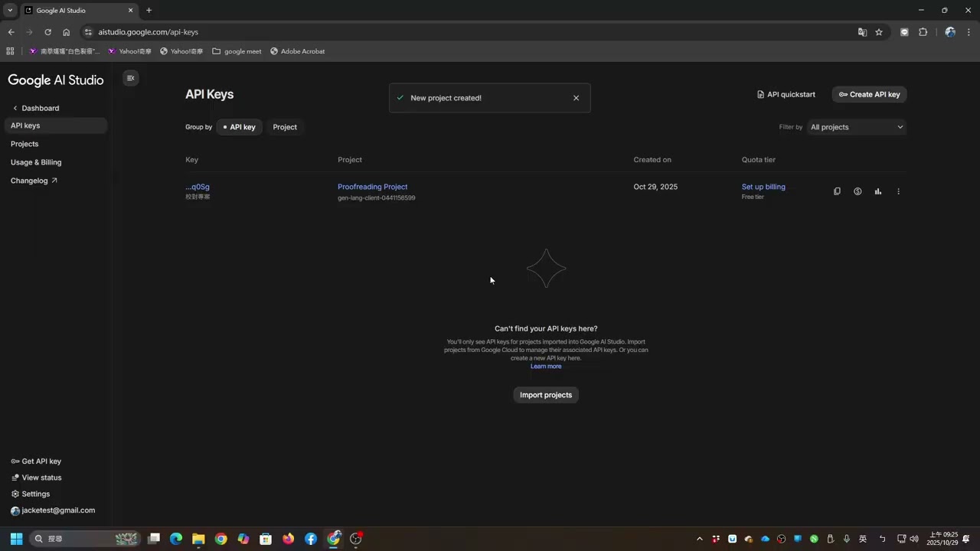The height and width of the screenshot is (551, 980).
Task: Open the volume control in system tray
Action: pos(914,539)
